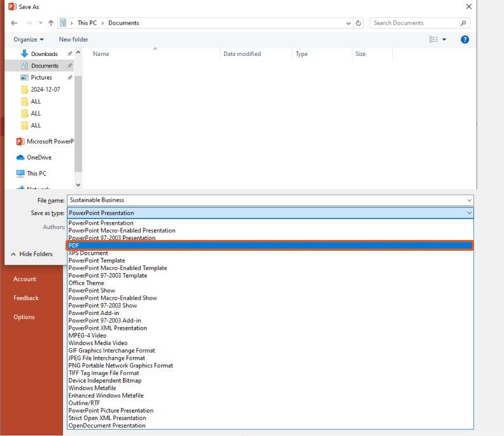Viewport: 504px width, 436px height.
Task: Click Hide Folders button
Action: tap(32, 254)
